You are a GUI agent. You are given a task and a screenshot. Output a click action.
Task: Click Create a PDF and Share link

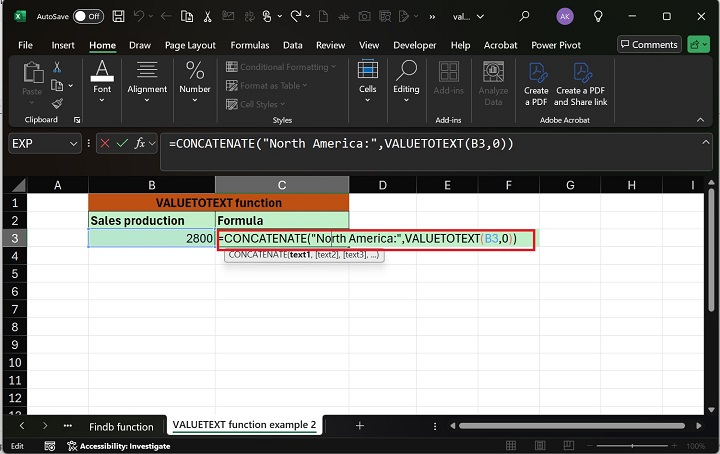click(x=581, y=82)
